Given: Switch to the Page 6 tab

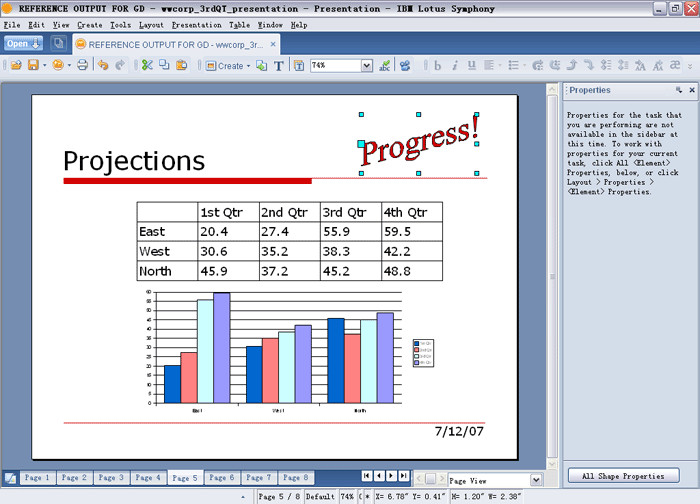Looking at the screenshot, I should pyautogui.click(x=221, y=478).
